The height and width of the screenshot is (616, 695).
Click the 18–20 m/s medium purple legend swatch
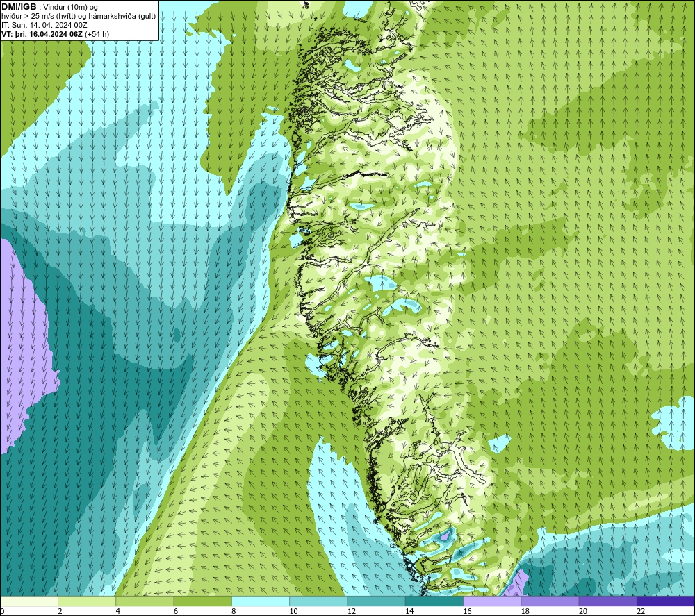(550, 601)
